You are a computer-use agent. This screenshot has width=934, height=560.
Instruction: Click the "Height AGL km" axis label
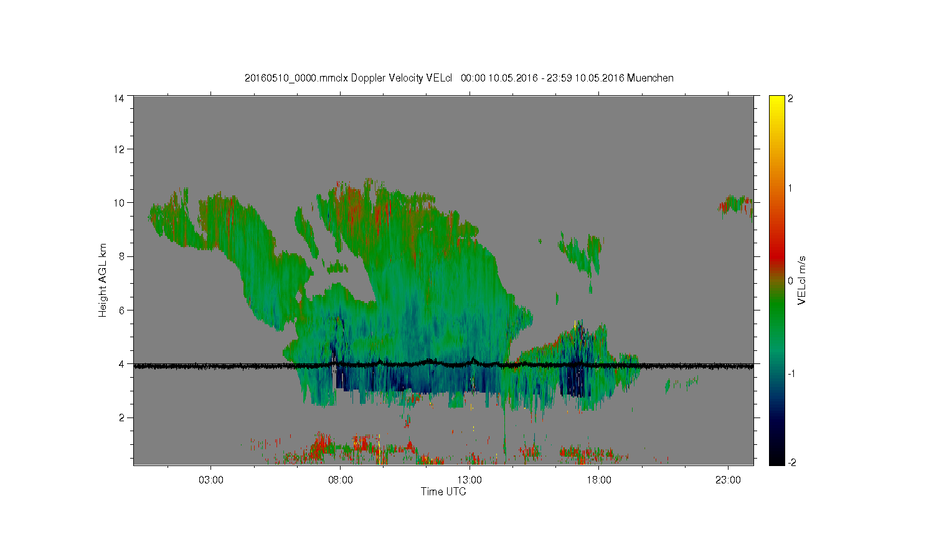coord(103,280)
